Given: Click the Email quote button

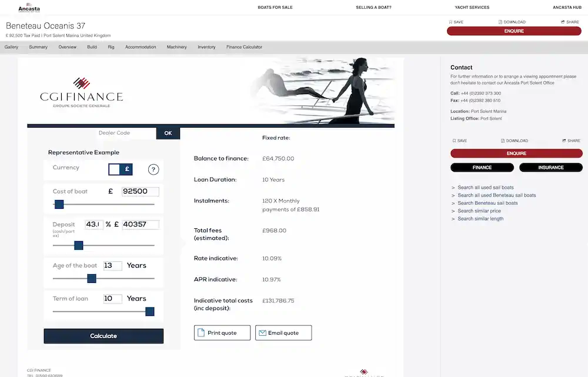Looking at the screenshot, I should (x=283, y=333).
